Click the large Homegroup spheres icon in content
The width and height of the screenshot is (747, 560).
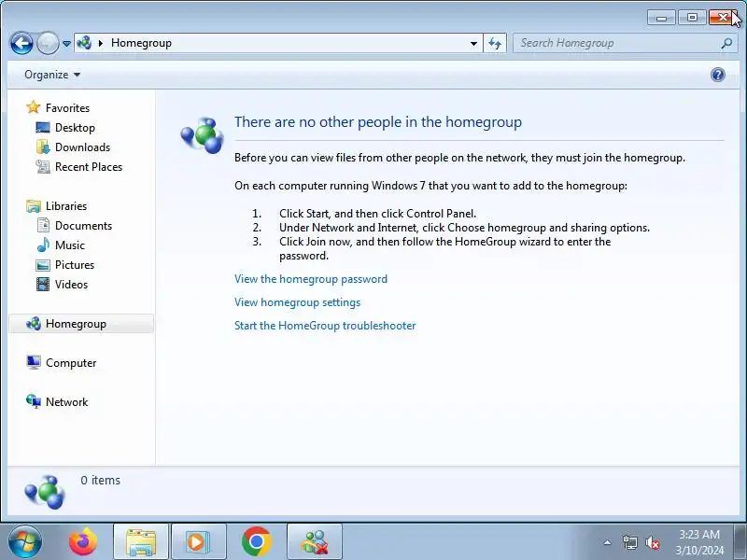[203, 135]
